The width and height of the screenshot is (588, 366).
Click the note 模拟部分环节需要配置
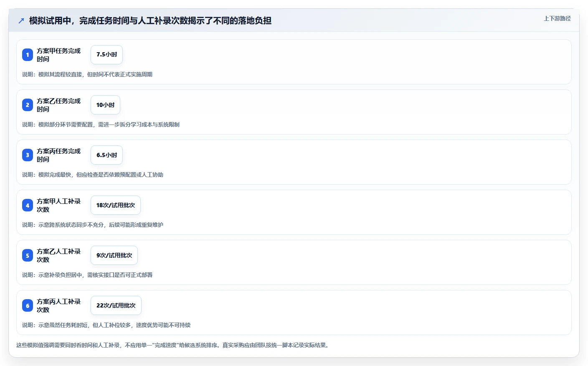(x=101, y=125)
